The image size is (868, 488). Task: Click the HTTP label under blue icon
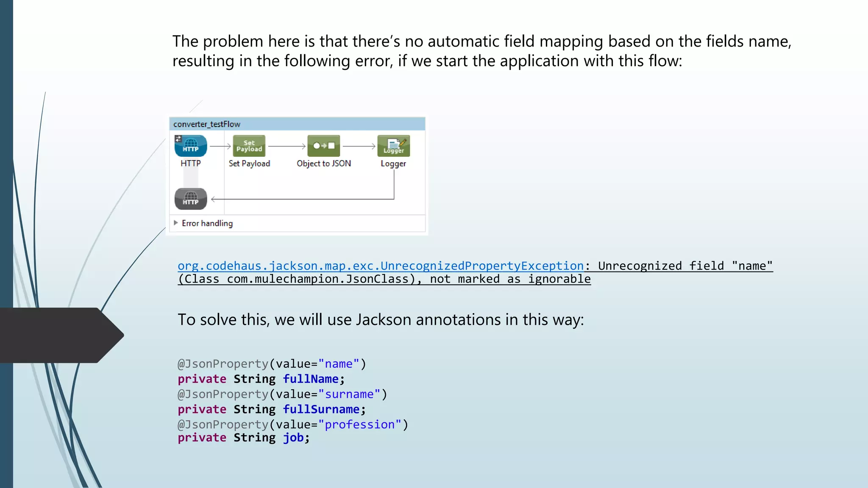point(191,164)
